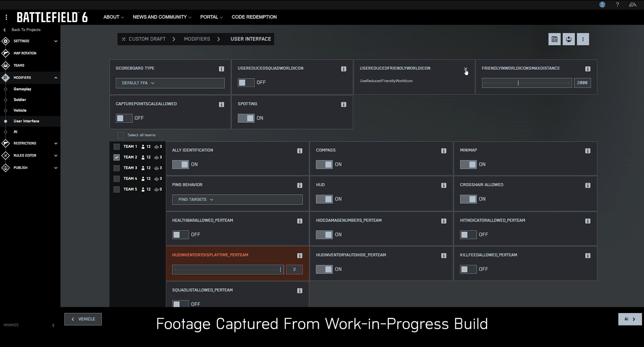Open the three-dot more options menu

point(583,39)
